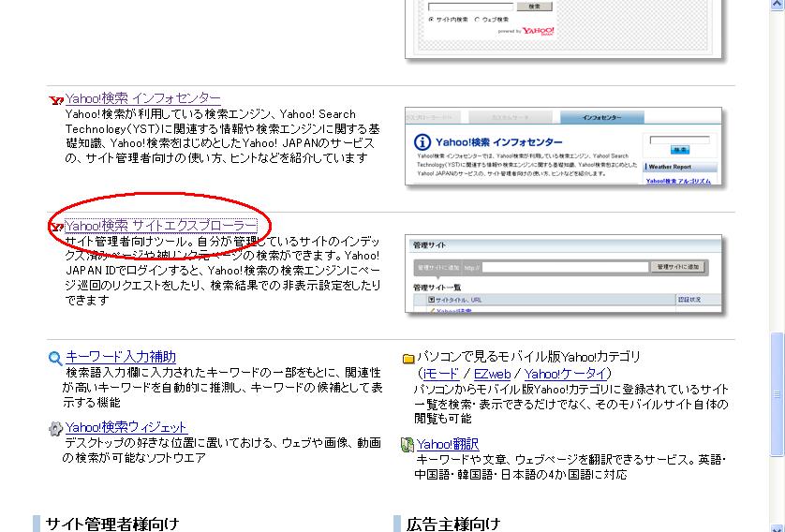Image resolution: width=785 pixels, height=532 pixels.
Task: Open the iモード link
Action: [x=440, y=374]
